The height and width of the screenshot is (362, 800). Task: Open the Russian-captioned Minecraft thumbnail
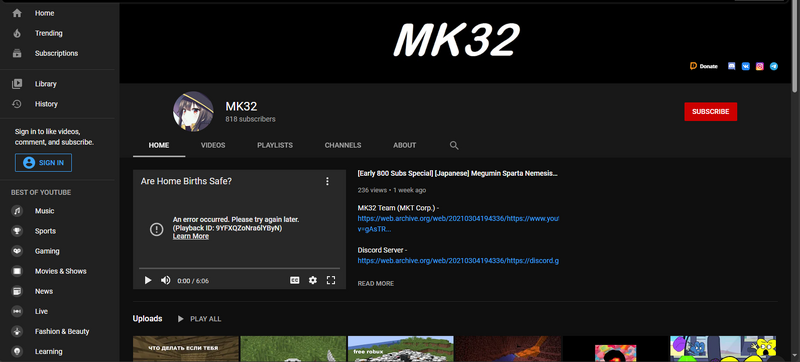pyautogui.click(x=186, y=349)
